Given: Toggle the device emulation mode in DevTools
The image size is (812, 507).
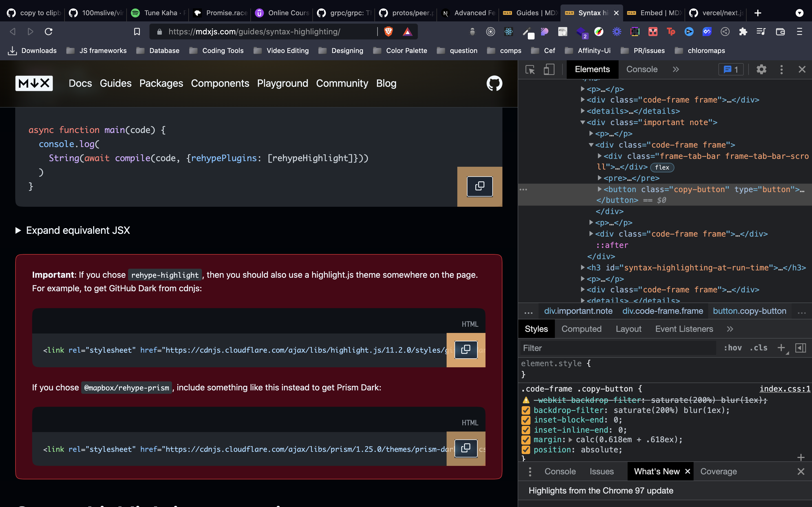Looking at the screenshot, I should click(549, 69).
